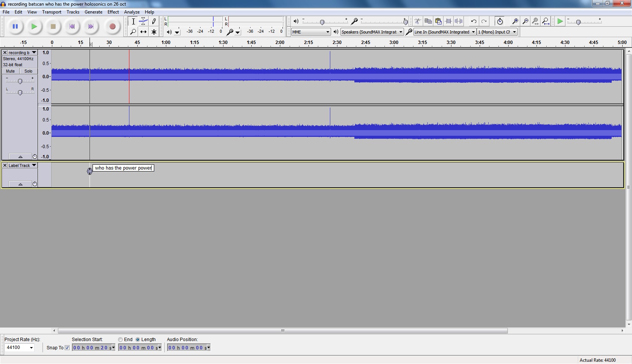Screen dimensions: 632x364
Task: Choose the Time Shift tool
Action: tap(143, 32)
